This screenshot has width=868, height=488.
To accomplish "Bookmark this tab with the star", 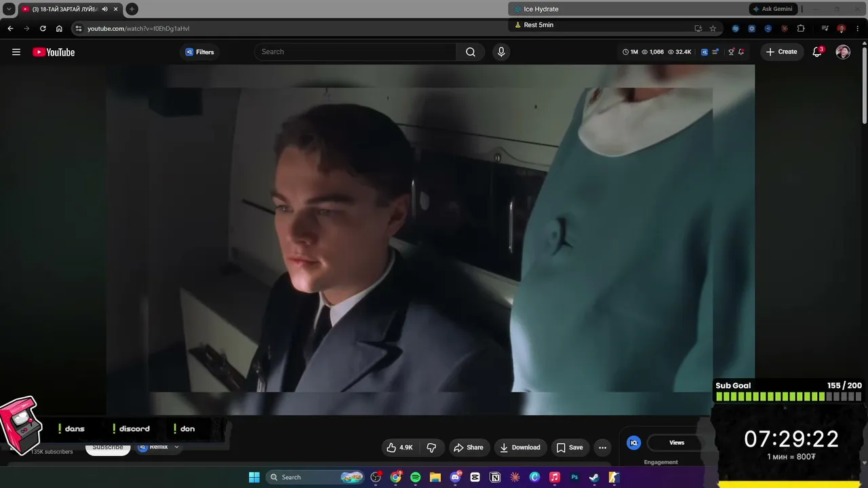I will click(x=713, y=28).
